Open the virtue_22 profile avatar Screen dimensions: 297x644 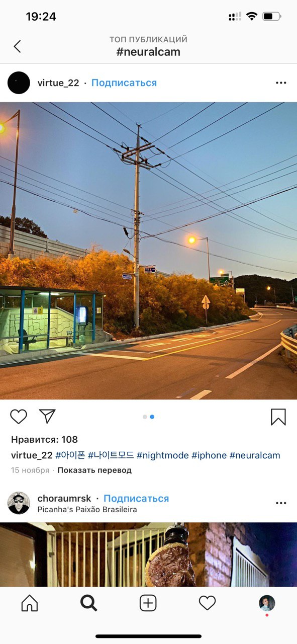(19, 83)
